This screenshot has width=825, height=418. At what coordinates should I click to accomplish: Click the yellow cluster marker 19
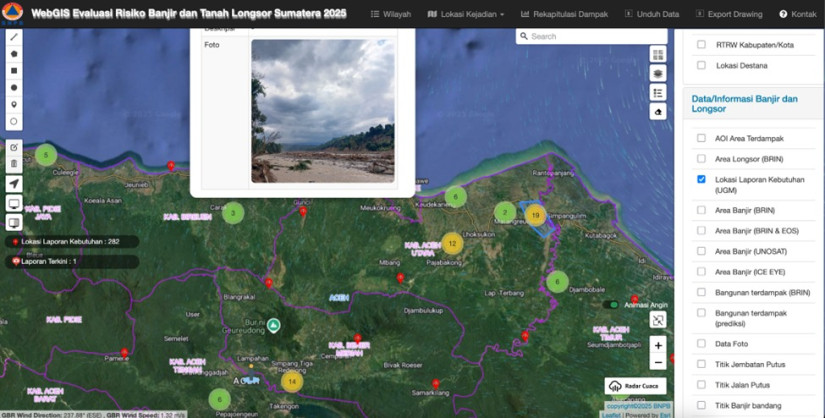pos(535,215)
